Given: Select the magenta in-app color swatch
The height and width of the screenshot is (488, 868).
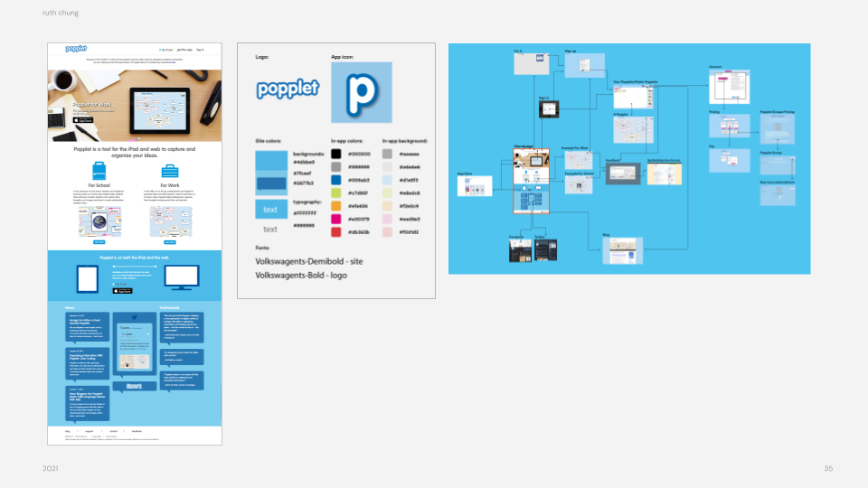Looking at the screenshot, I should coord(336,219).
